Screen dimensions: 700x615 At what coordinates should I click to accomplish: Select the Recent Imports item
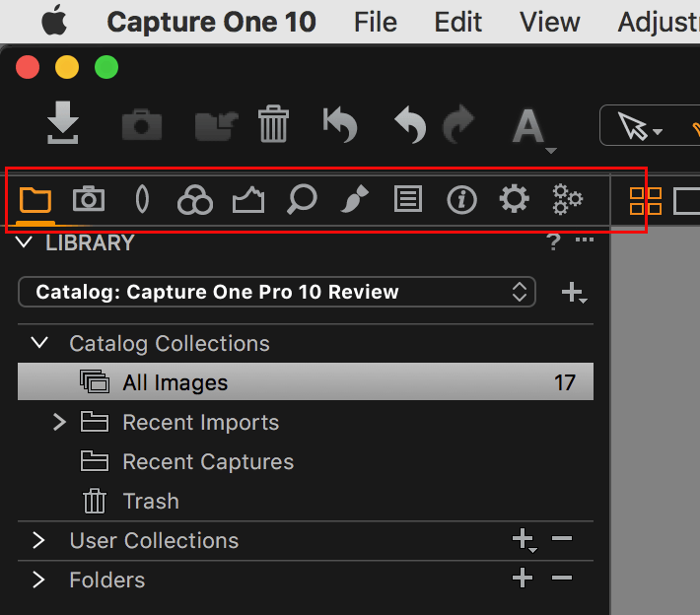pos(201,422)
